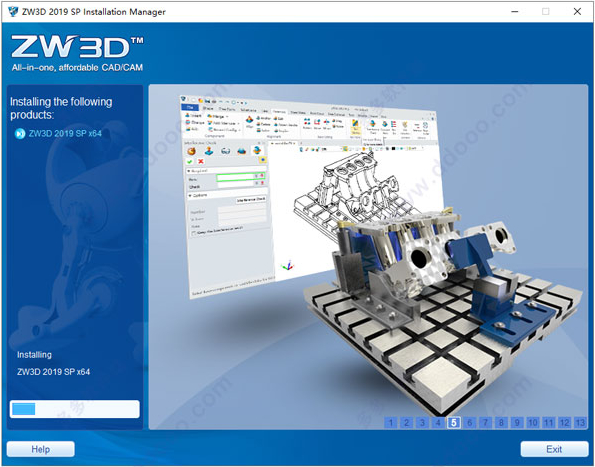The height and width of the screenshot is (467, 595).
Task: Click the installation progress bar
Action: (75, 409)
